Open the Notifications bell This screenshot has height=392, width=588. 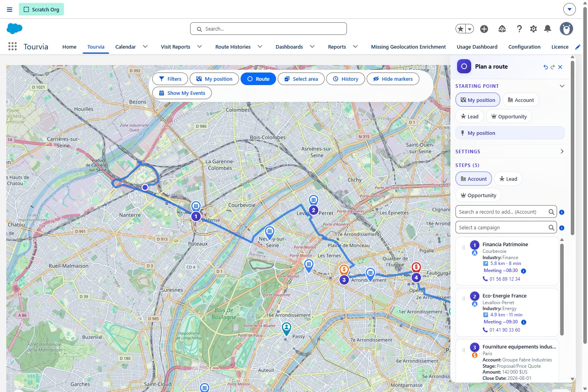(548, 29)
